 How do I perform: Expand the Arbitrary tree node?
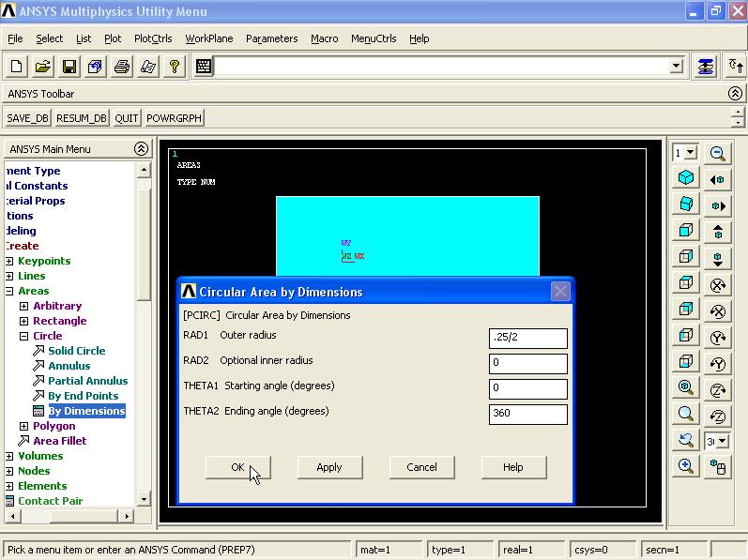23,306
